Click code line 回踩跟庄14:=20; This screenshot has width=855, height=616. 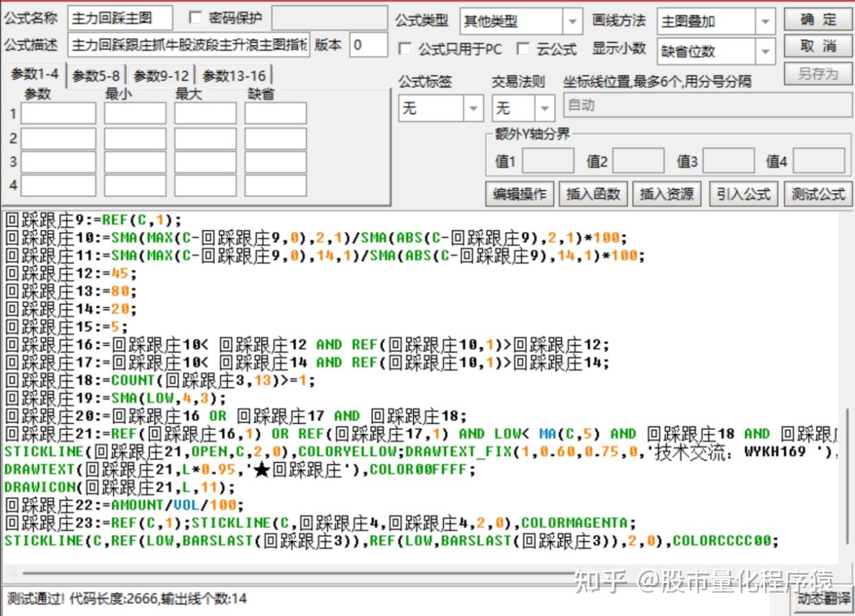pyautogui.click(x=70, y=309)
